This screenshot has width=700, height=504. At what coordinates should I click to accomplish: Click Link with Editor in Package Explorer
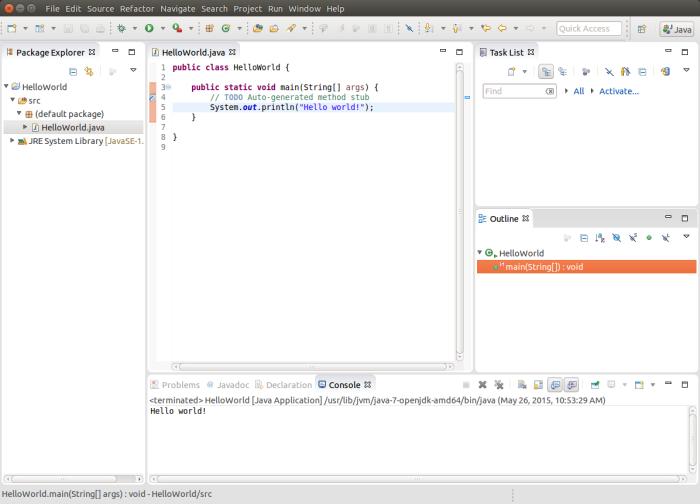89,71
